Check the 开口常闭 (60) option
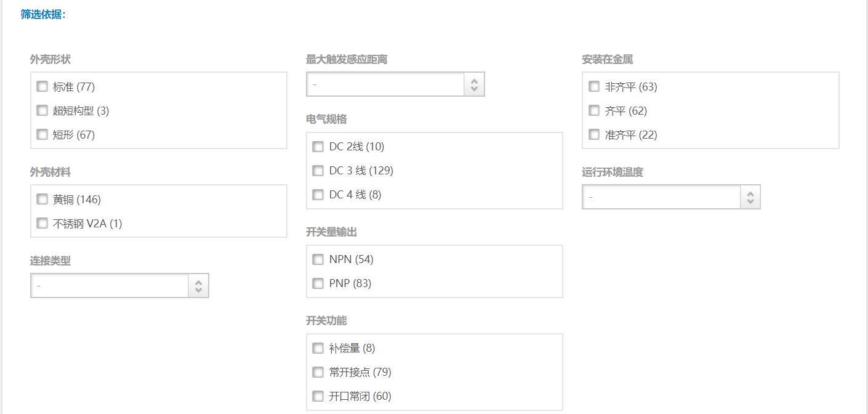 click(x=318, y=396)
